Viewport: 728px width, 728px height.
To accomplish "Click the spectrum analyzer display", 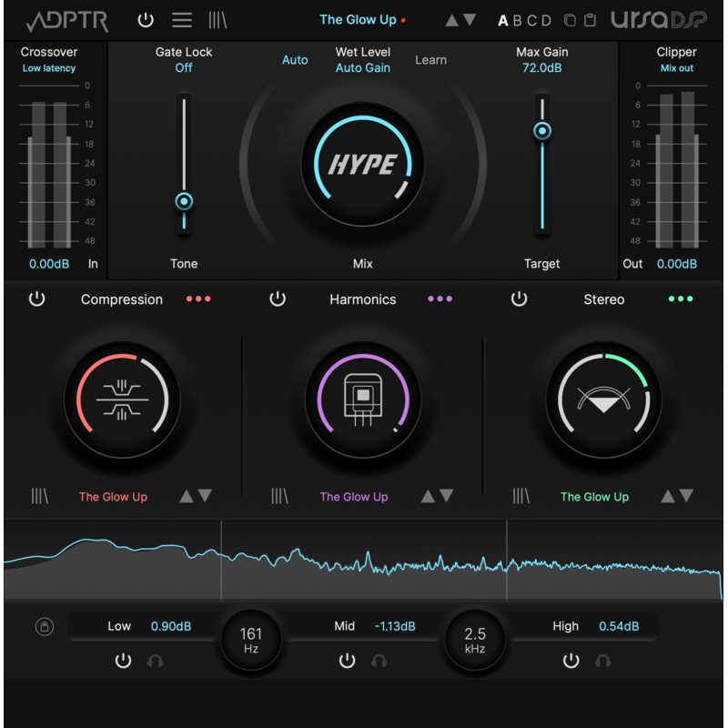I will tap(363, 560).
